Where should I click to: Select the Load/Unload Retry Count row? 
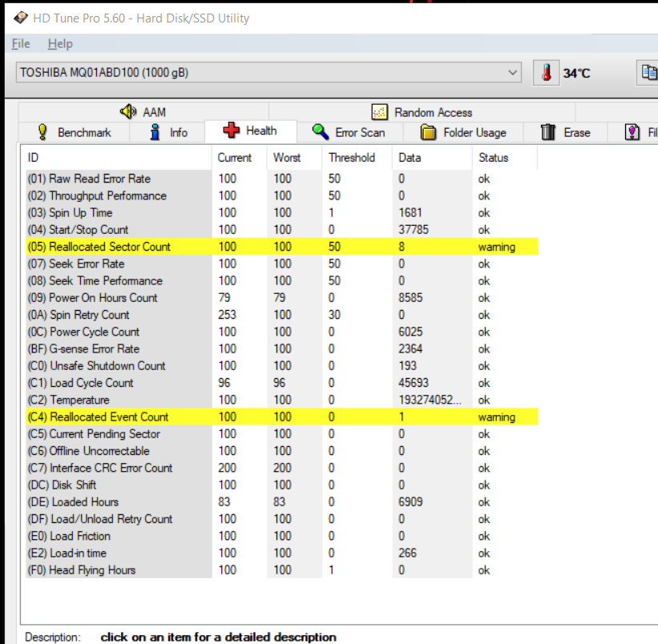click(x=281, y=519)
